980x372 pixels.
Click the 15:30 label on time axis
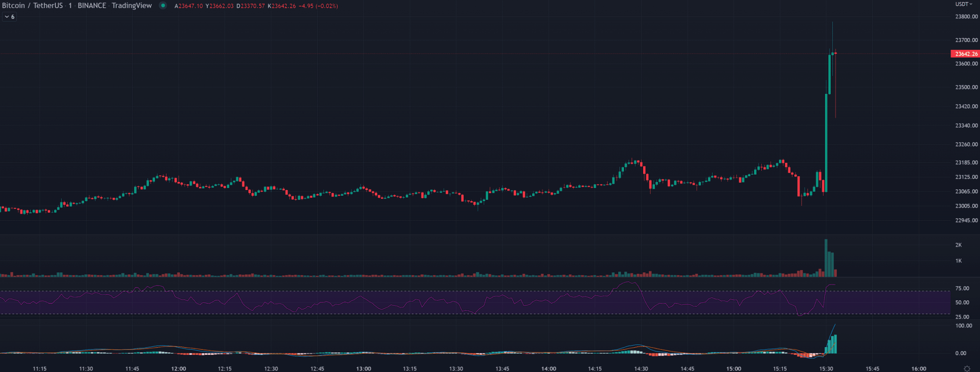(x=826, y=369)
